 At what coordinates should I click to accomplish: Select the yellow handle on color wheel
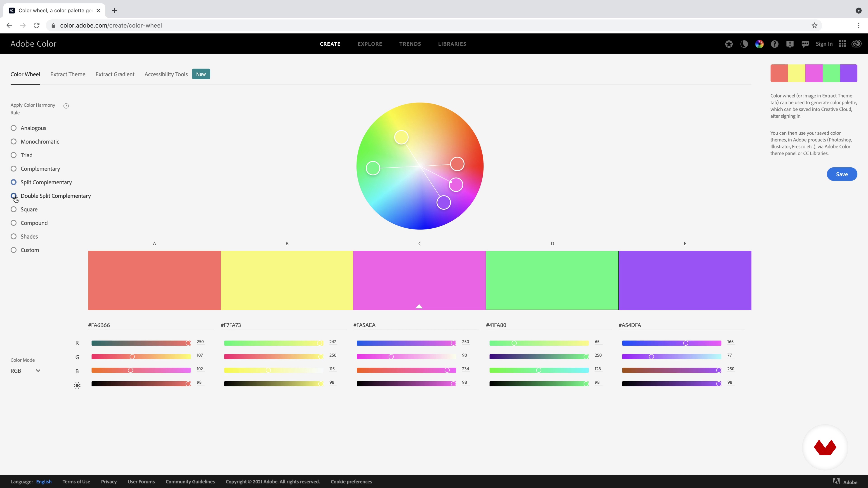point(401,137)
